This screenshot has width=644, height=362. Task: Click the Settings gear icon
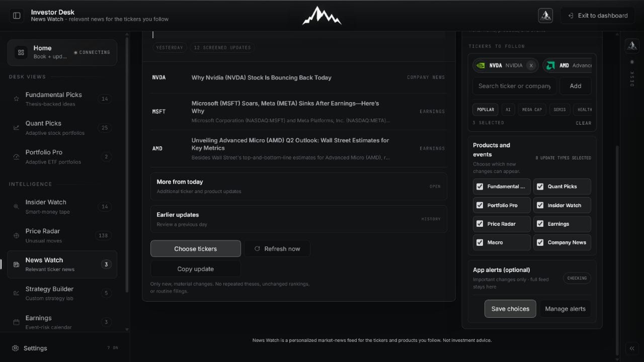[x=15, y=348]
